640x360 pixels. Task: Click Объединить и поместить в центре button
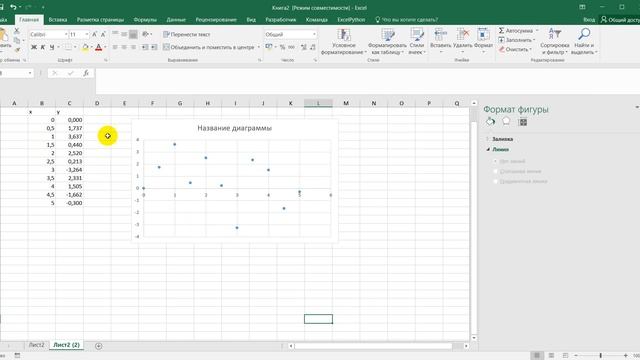[209, 47]
